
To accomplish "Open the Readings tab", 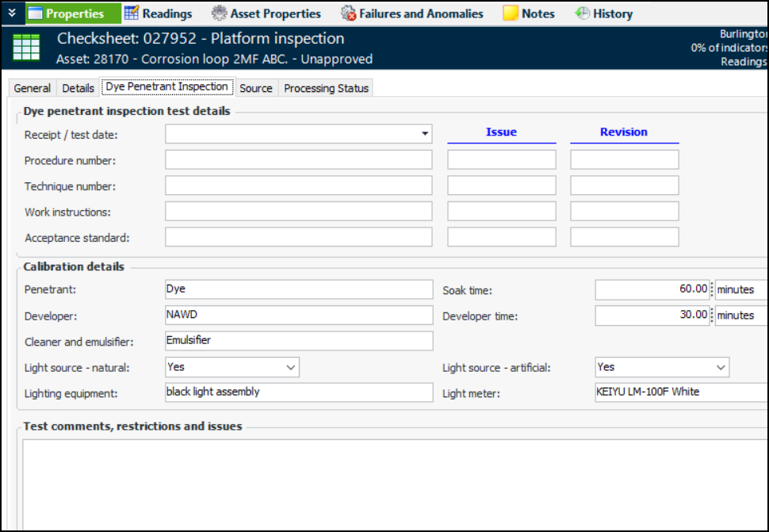I will 159,13.
